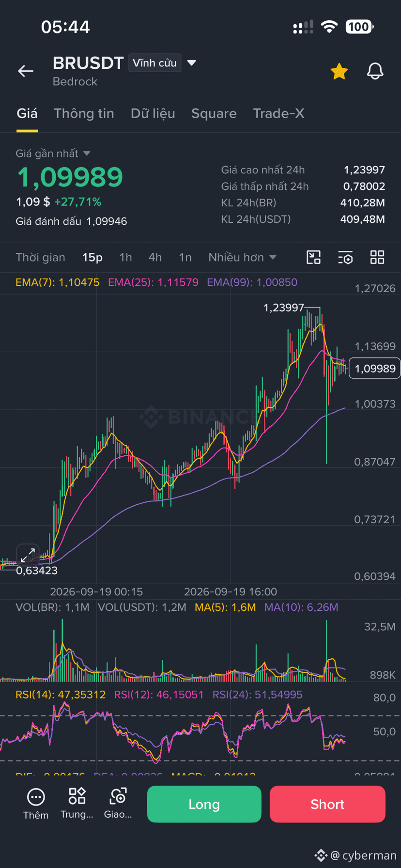The height and width of the screenshot is (868, 401).
Task: Open price alert bell icon
Action: click(x=375, y=71)
